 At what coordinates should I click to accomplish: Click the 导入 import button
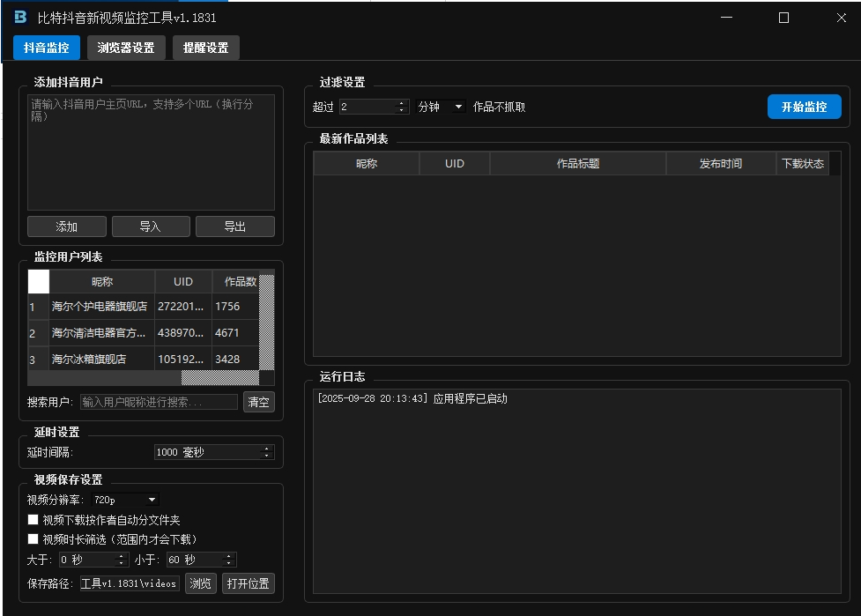point(151,226)
